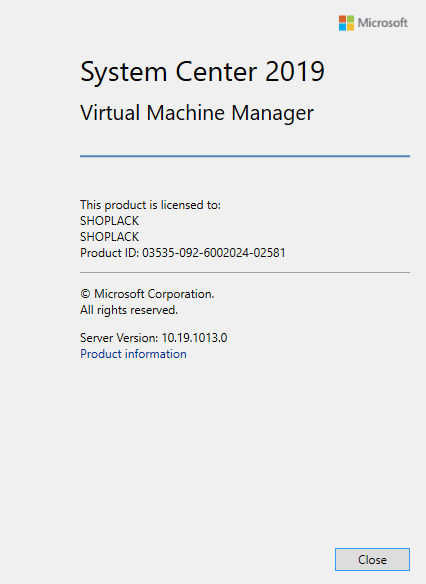The height and width of the screenshot is (584, 426).
Task: Click the blue divider line under the title
Action: (x=245, y=156)
